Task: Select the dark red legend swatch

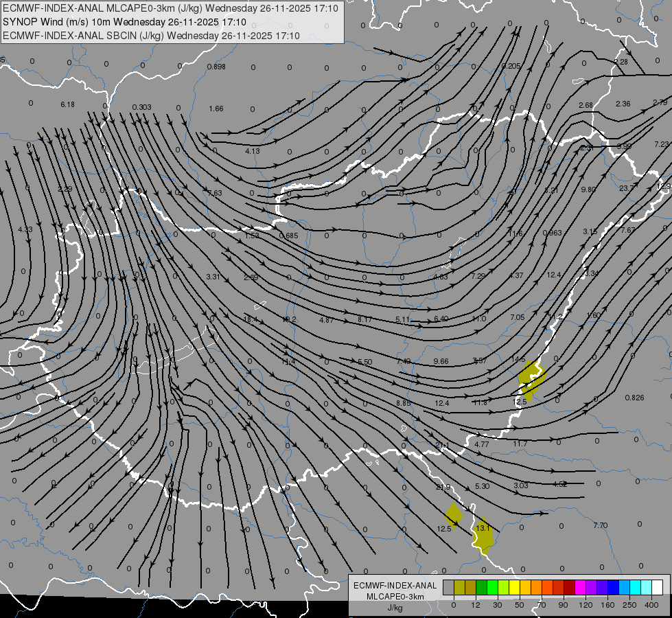Action: [x=570, y=587]
